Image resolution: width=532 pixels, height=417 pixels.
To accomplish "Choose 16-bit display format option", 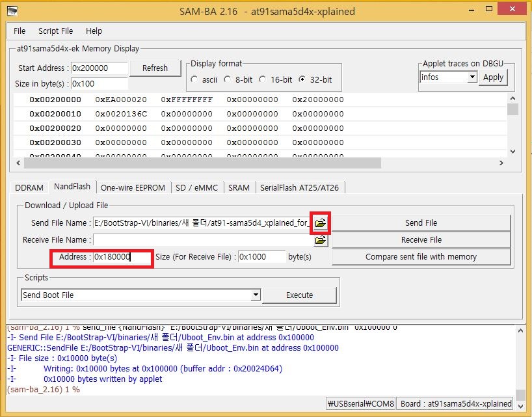I will point(263,79).
